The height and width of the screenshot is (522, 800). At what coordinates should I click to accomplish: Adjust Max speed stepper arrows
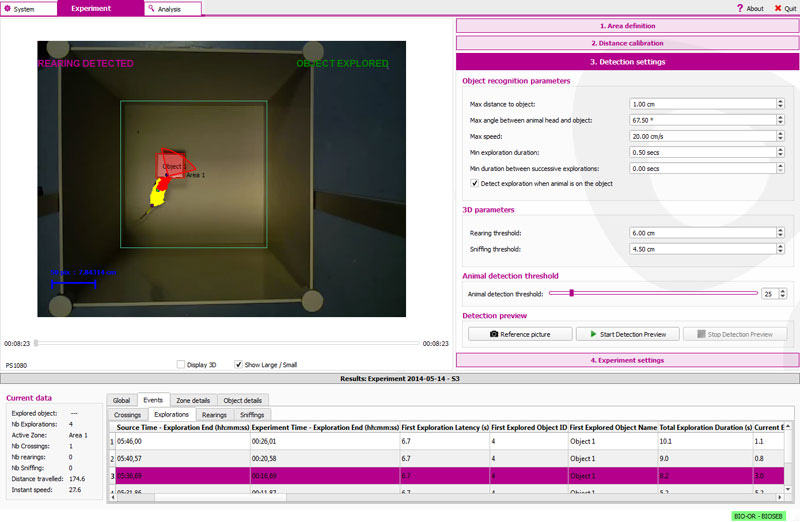pos(780,136)
